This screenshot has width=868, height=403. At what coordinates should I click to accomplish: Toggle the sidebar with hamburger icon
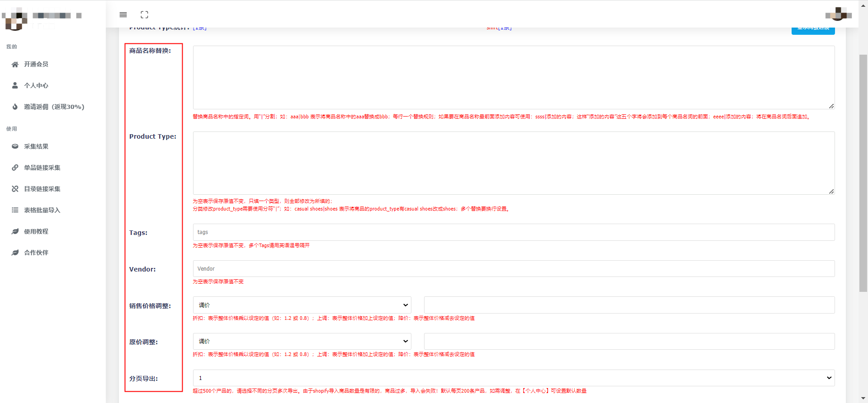[123, 15]
